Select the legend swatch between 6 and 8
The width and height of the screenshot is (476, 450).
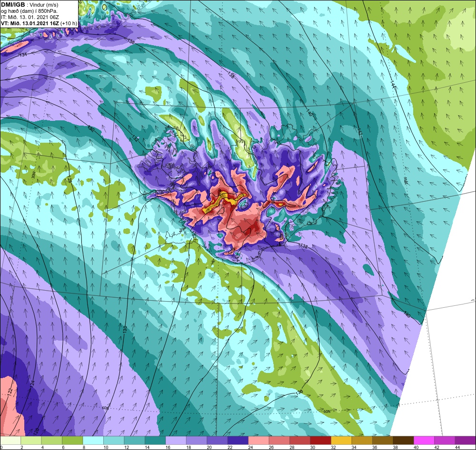[72, 440]
